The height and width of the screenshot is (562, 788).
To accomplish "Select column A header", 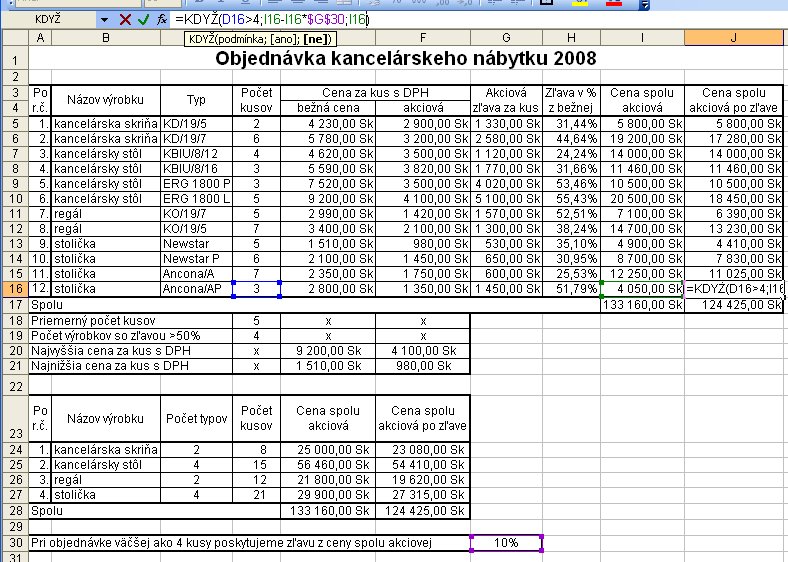I will [40, 38].
